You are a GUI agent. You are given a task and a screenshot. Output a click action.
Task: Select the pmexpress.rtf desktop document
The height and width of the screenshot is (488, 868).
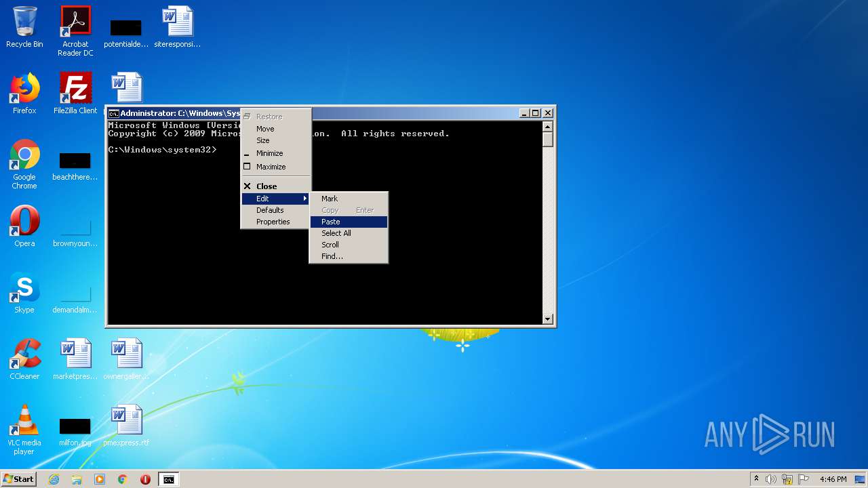coord(126,426)
